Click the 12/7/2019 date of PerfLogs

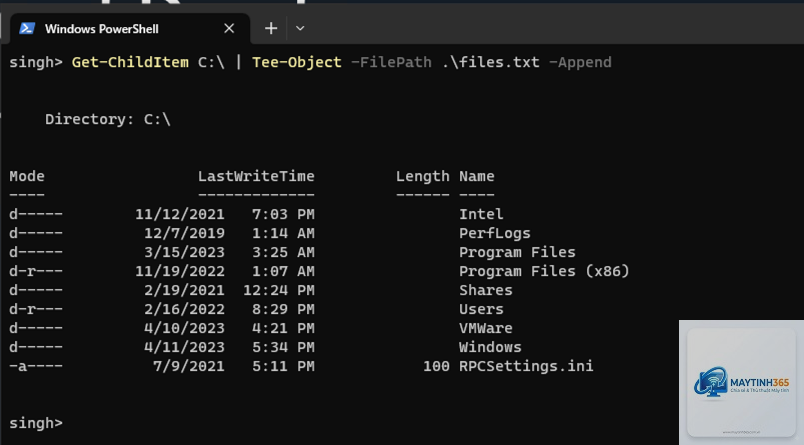[x=185, y=233]
